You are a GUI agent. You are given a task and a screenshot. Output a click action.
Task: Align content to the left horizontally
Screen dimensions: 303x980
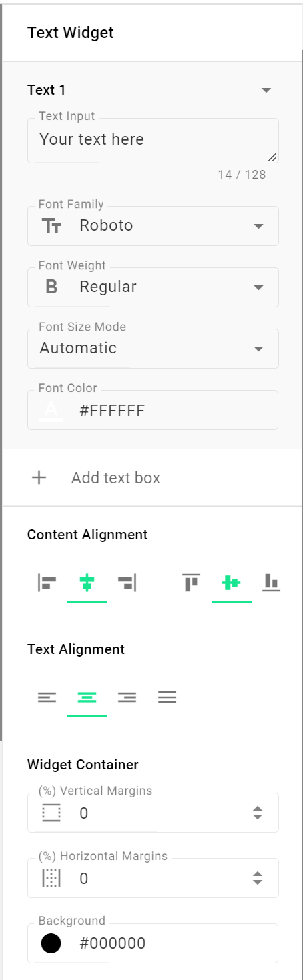tap(47, 583)
